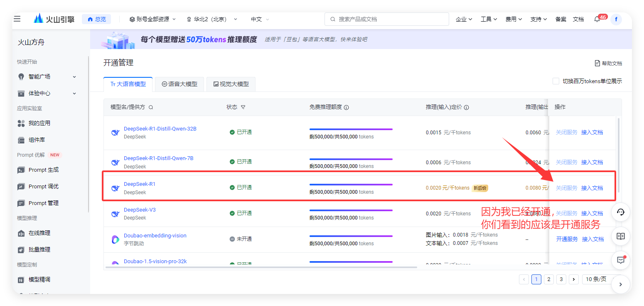644x306 pixels.
Task: Expand the 支持 menu
Action: 539,19
